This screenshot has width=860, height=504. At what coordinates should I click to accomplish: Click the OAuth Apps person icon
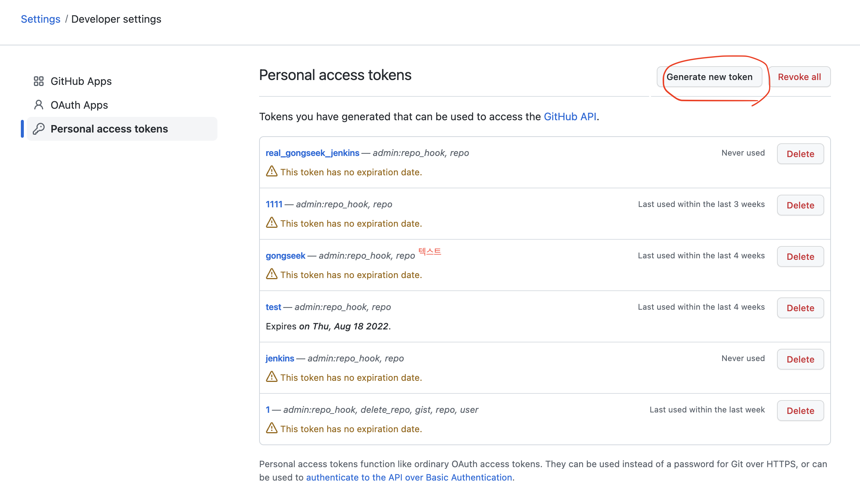click(x=39, y=105)
